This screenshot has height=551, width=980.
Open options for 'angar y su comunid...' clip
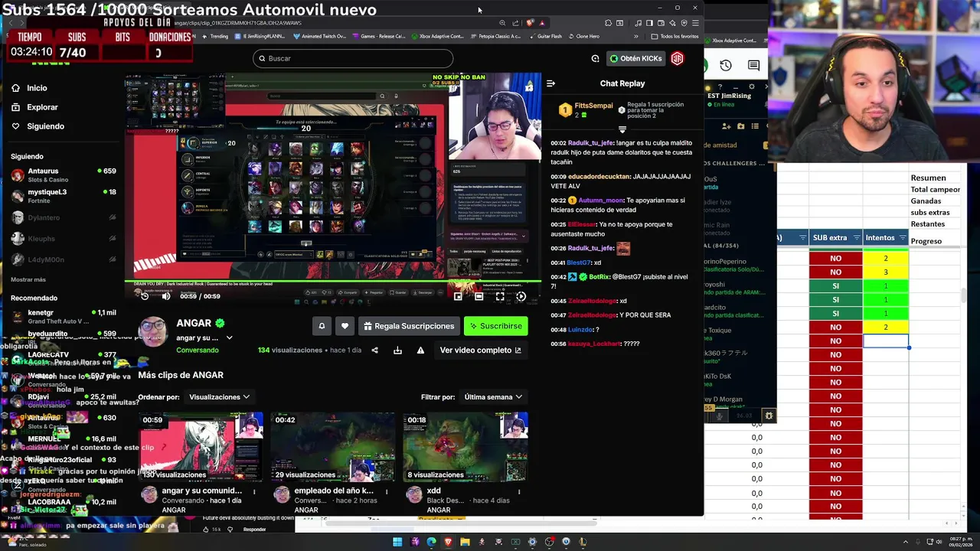tap(254, 491)
